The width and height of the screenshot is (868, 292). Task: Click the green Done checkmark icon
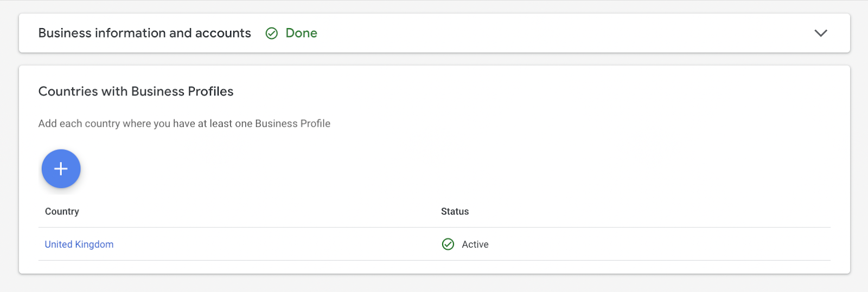click(271, 34)
